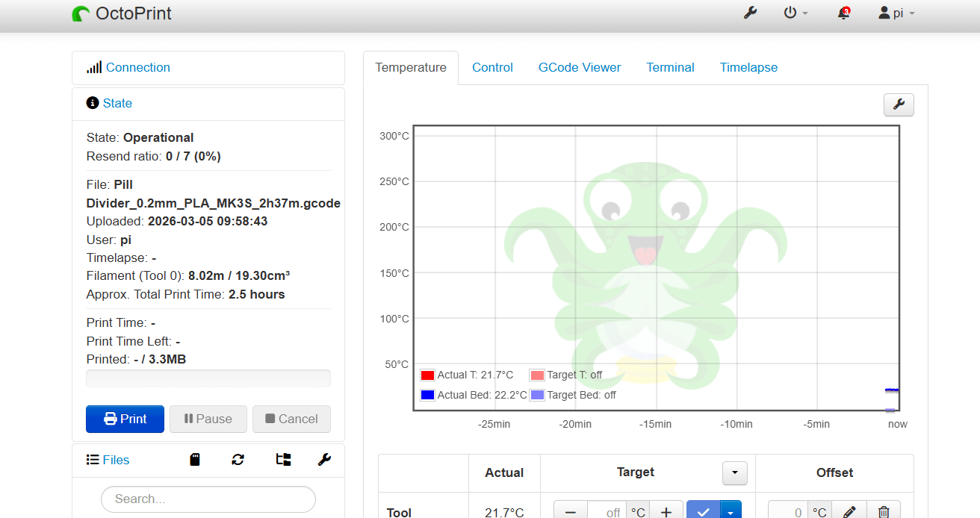The width and height of the screenshot is (980, 518).
Task: Edit the tool temperature offset with pencil icon
Action: tap(849, 511)
